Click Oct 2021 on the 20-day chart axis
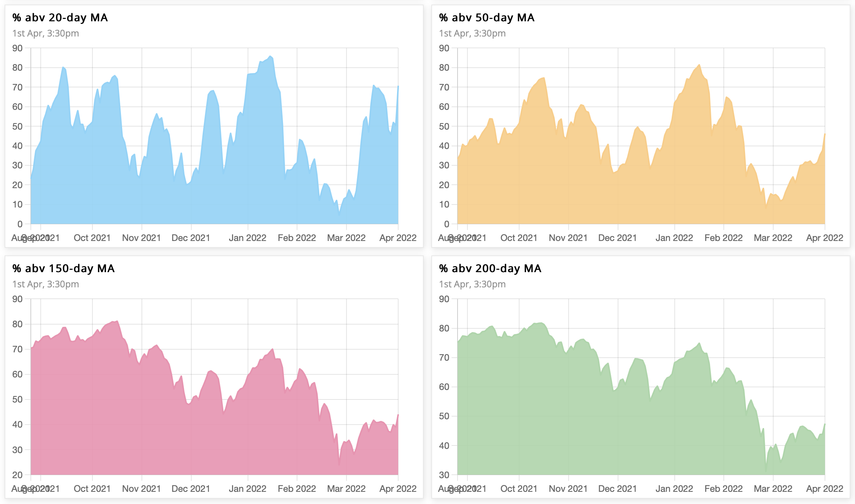The image size is (855, 504). [x=92, y=238]
